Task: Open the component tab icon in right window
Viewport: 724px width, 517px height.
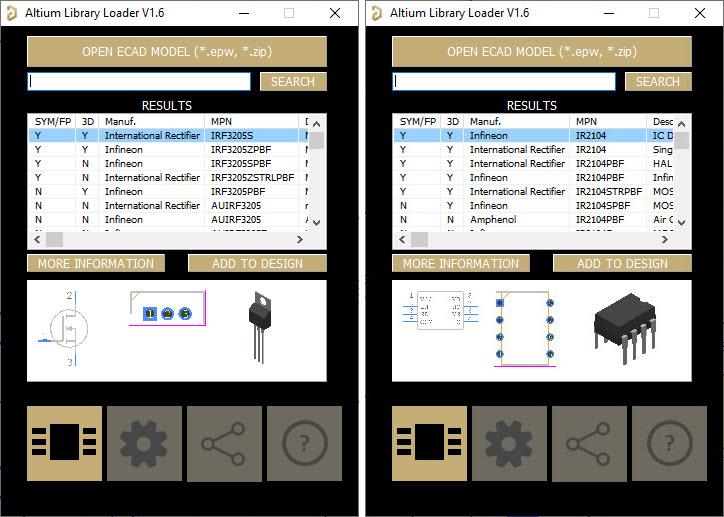Action: (429, 443)
